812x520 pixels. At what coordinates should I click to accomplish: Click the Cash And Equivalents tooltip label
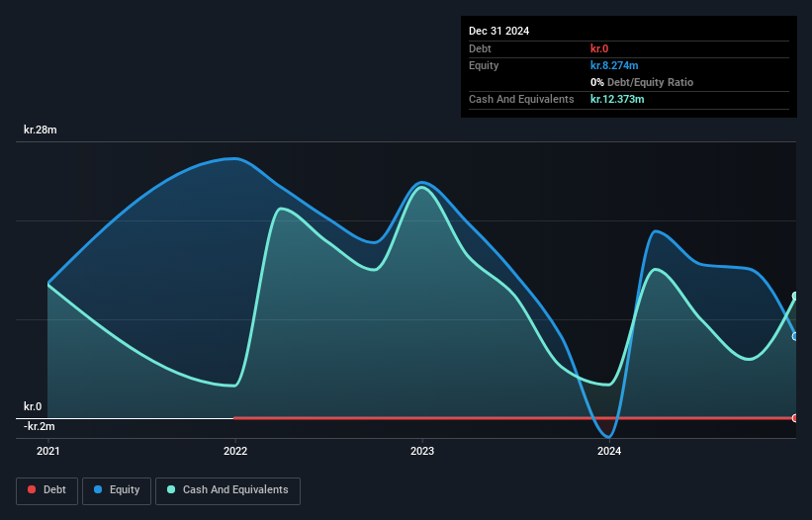coord(521,99)
